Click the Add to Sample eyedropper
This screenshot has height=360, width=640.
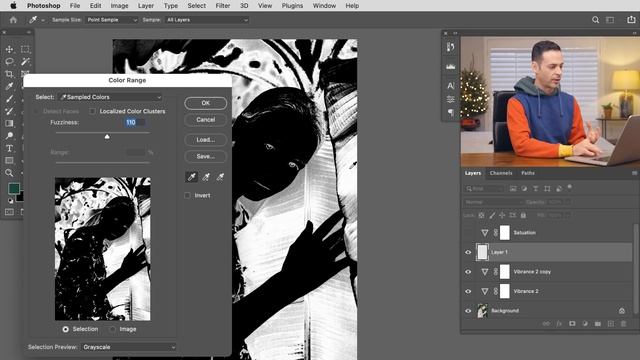pos(206,177)
